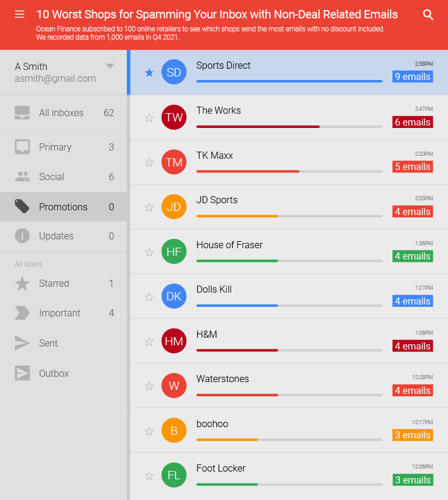Click the Sports Direct blue progress bar
Screen dimensions: 448x500
[x=289, y=81]
